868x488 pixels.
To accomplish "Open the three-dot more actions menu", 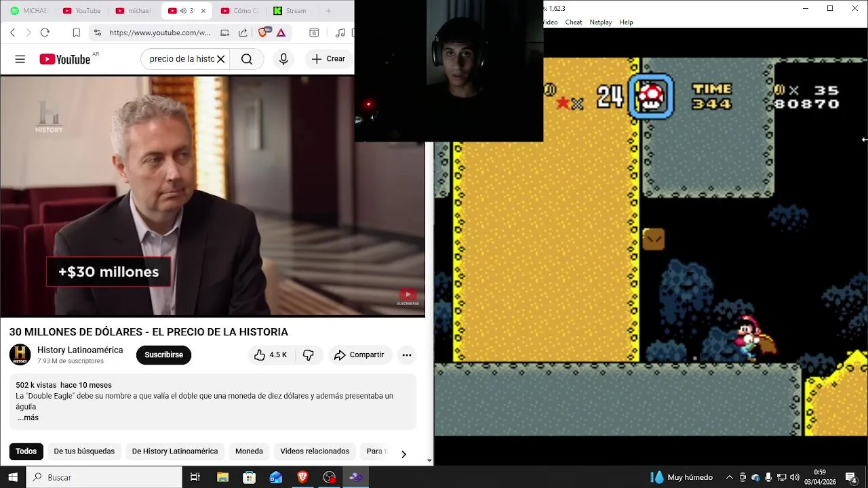I will 406,354.
